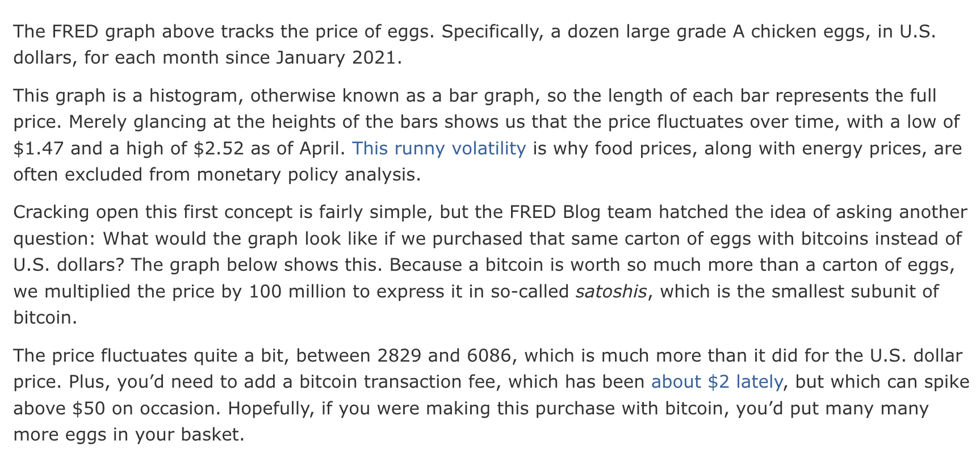Click the "$1.47" low price text
Viewport: 980px width, 453px height.
(x=39, y=148)
